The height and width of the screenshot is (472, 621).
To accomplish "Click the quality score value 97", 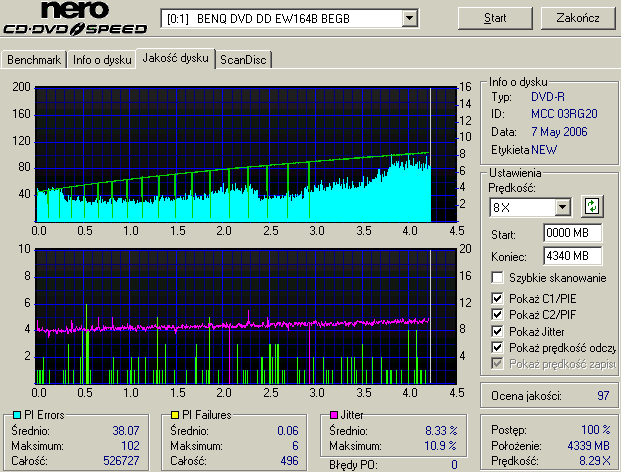I will pyautogui.click(x=603, y=396).
